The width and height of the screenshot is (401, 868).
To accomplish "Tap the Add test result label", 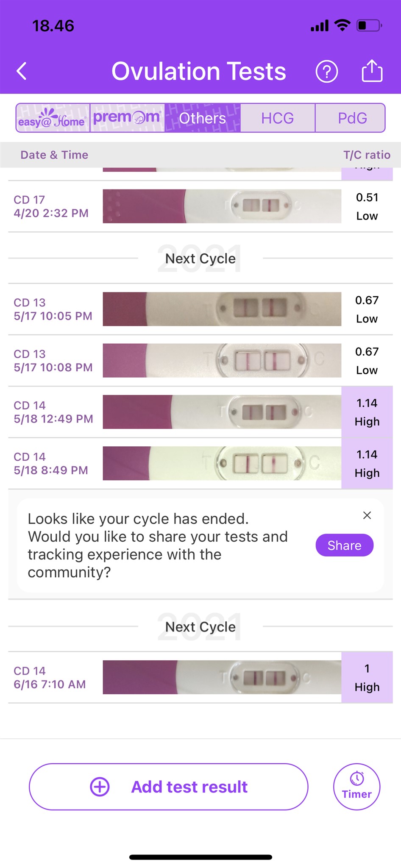I will pyautogui.click(x=189, y=787).
